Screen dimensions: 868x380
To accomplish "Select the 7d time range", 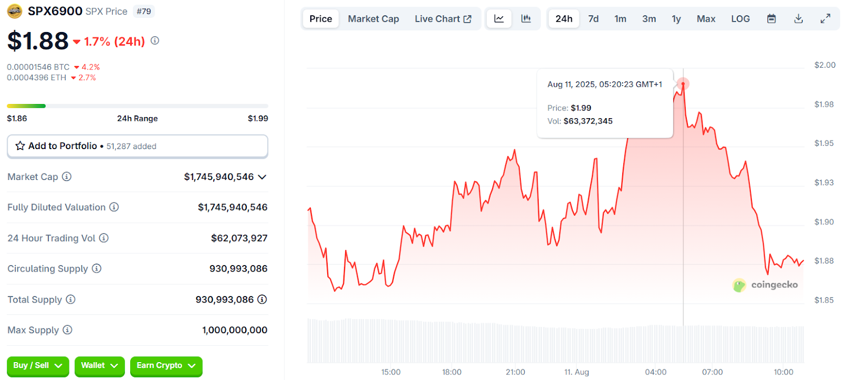I will coord(593,19).
